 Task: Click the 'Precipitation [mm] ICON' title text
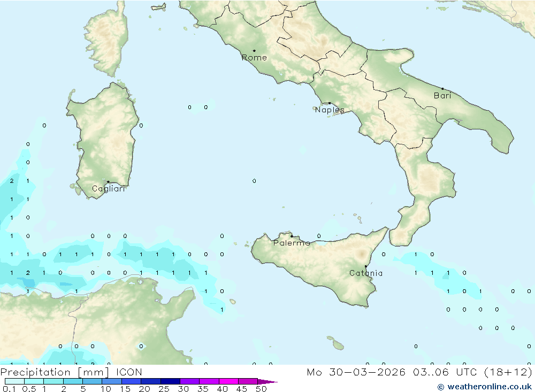click(71, 372)
